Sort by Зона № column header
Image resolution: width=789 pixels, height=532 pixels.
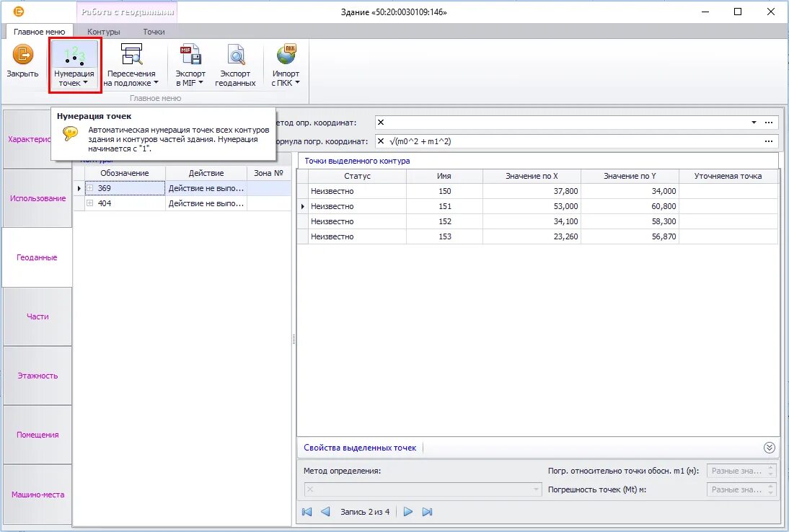point(269,173)
